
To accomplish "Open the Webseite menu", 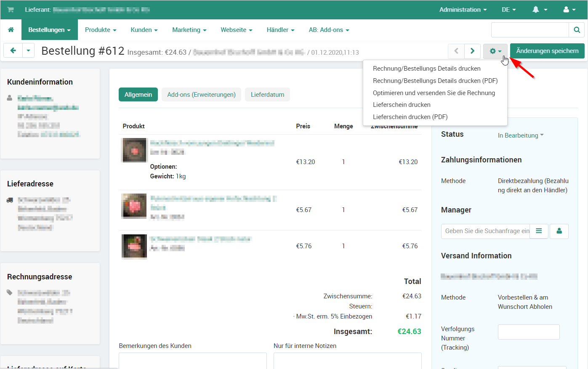I will pyautogui.click(x=237, y=30).
